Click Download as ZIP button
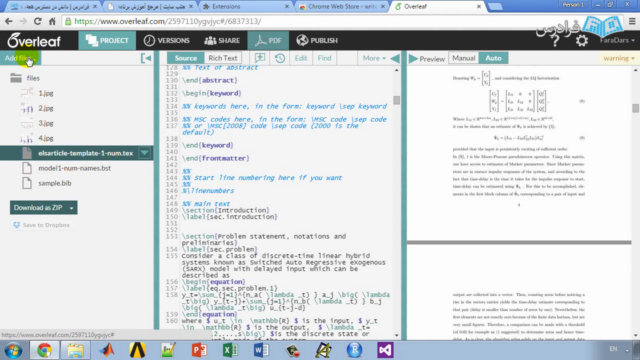This screenshot has width=640, height=360. click(38, 207)
